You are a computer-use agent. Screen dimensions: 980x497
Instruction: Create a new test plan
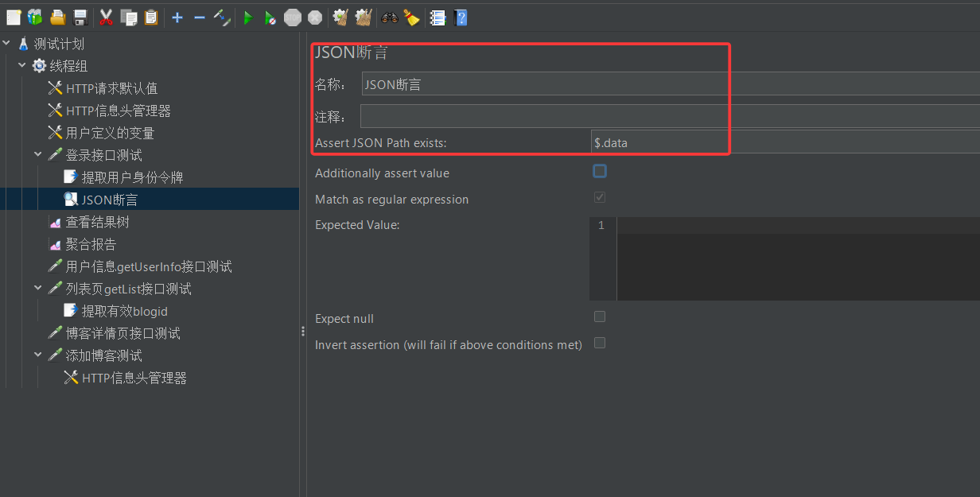(x=13, y=17)
